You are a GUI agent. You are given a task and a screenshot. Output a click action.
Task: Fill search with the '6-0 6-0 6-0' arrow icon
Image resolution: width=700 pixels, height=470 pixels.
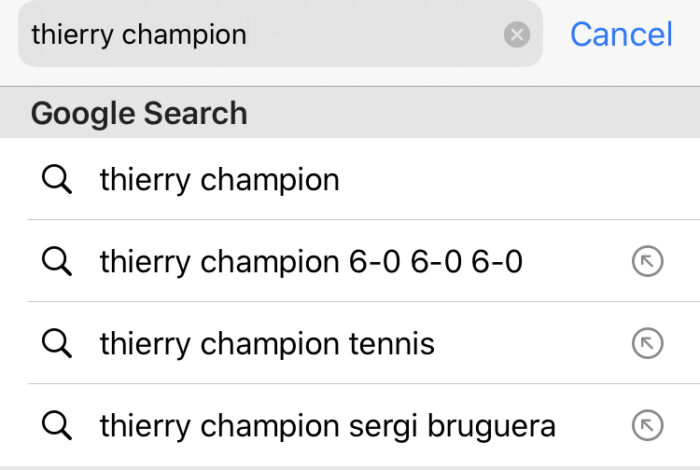coord(647,261)
